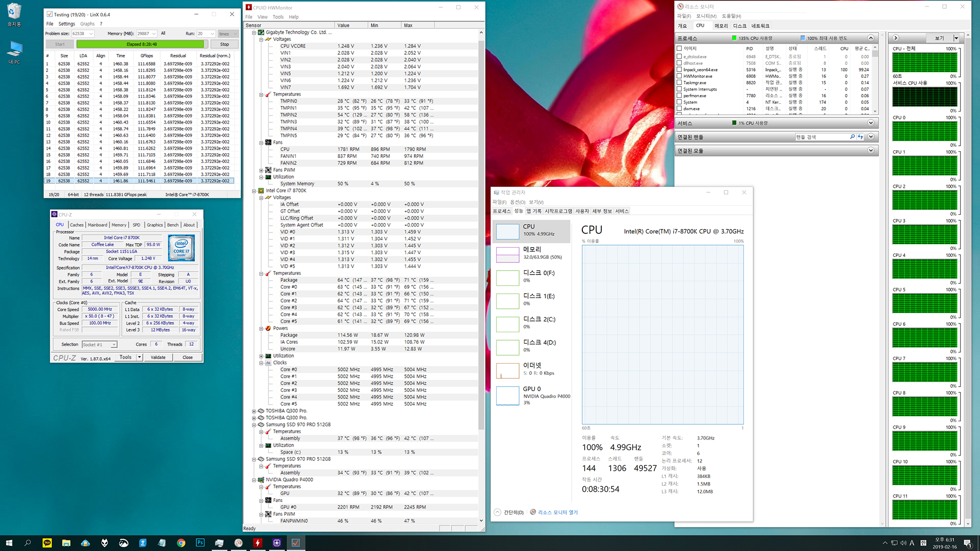Open taskbar search magnifier
The image size is (980, 551).
pyautogui.click(x=28, y=543)
